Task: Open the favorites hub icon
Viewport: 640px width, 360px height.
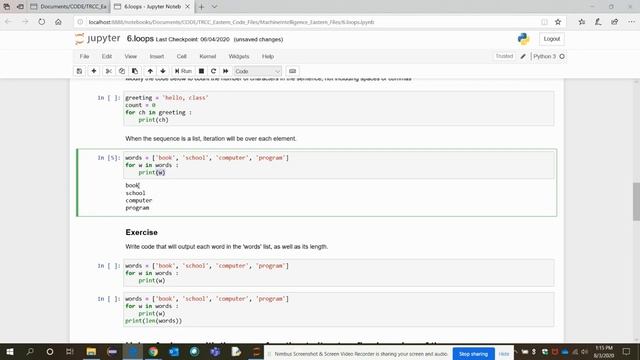Action: [582, 22]
